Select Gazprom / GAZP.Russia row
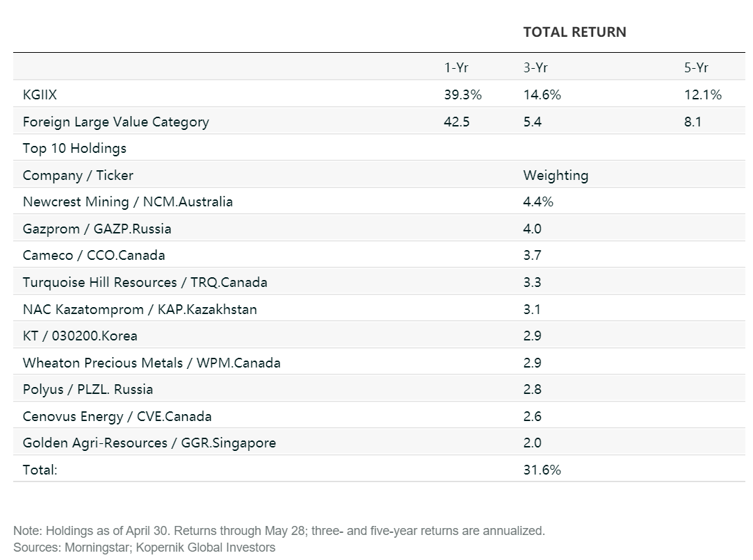Screen dimensions: 753x560 pyautogui.click(x=379, y=228)
